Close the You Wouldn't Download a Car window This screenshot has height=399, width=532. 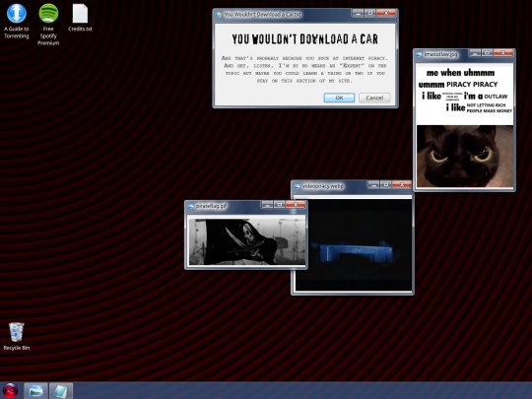(x=386, y=13)
